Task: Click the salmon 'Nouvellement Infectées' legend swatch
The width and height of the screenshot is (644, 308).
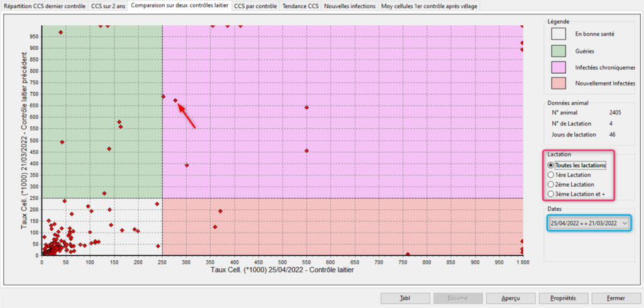Action: [559, 83]
